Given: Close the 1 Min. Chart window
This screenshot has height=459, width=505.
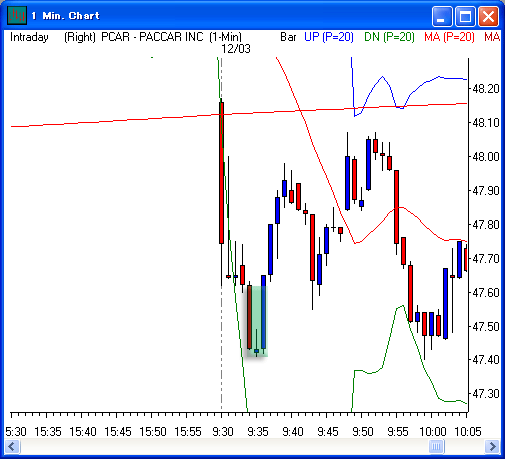Looking at the screenshot, I should click(x=488, y=16).
